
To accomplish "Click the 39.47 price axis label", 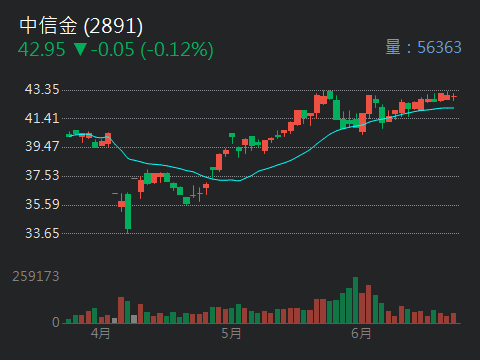I will [x=42, y=146].
